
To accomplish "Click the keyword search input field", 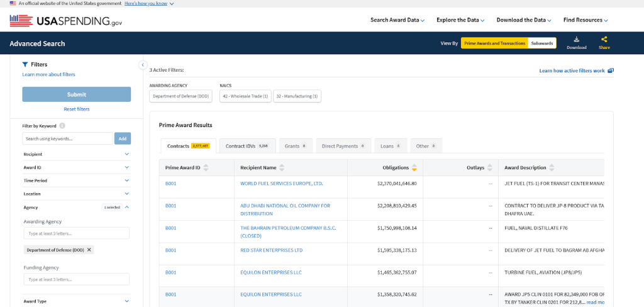I will click(x=67, y=138).
